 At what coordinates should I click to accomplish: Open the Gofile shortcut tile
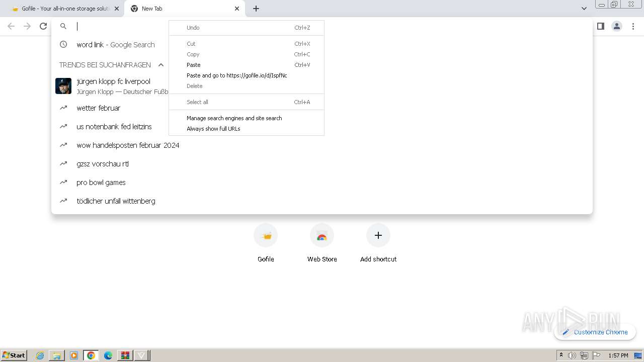point(266,243)
